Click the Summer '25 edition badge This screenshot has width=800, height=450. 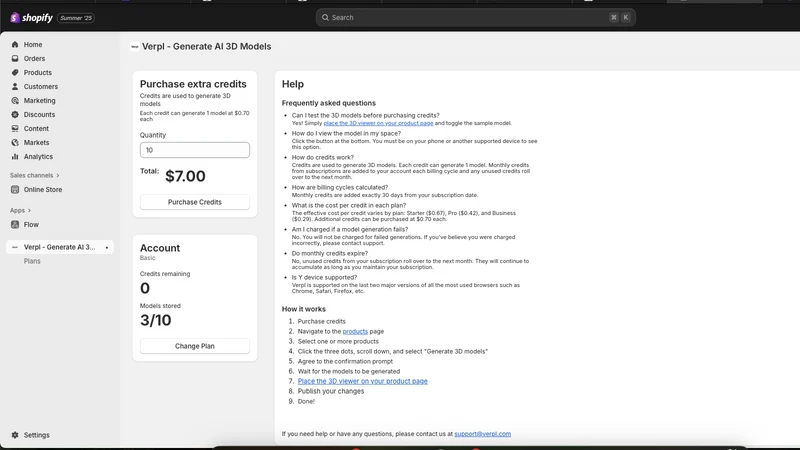[76, 18]
